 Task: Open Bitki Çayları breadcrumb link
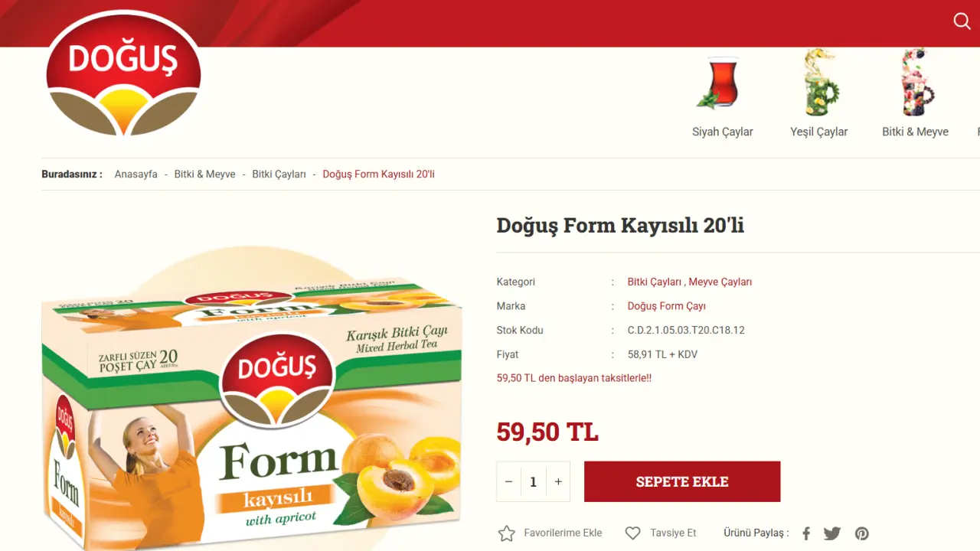coord(279,174)
